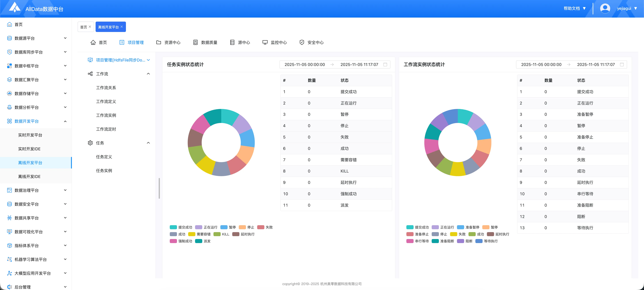
Task: Click the 监控中心 monitor icon
Action: click(265, 42)
